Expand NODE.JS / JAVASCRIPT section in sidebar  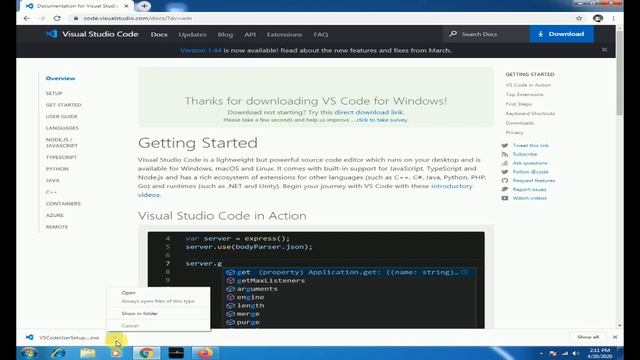(x=61, y=142)
